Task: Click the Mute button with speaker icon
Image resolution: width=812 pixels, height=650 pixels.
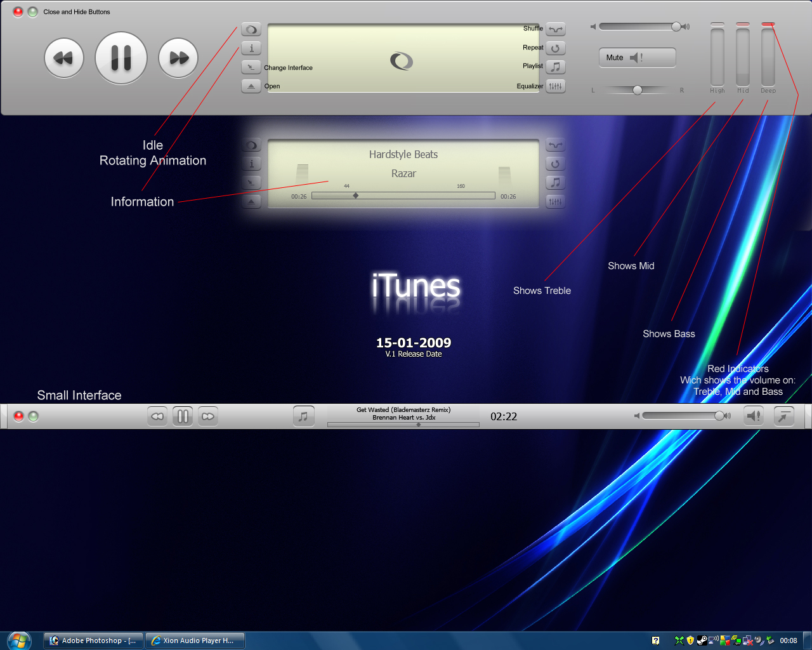Action: pyautogui.click(x=637, y=58)
